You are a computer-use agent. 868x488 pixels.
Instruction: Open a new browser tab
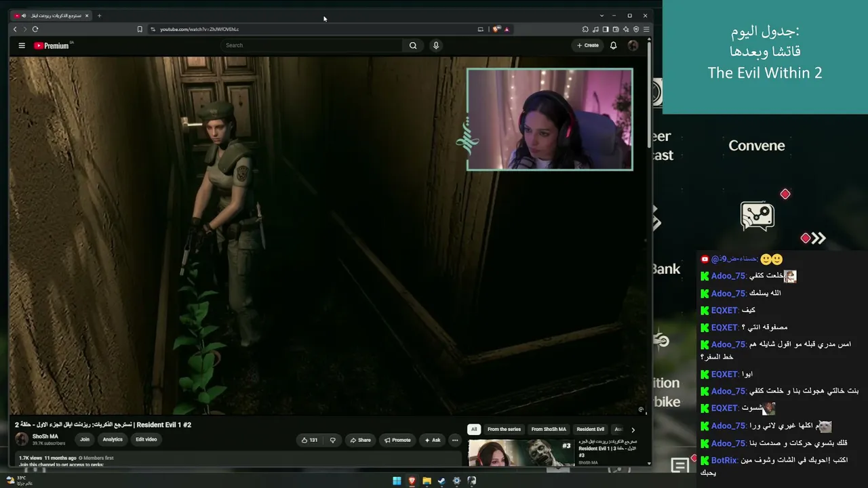99,16
